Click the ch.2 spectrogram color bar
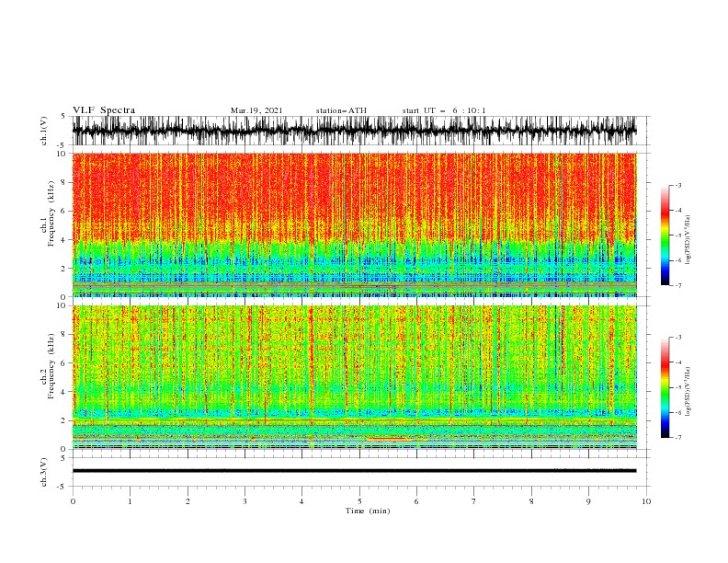 (665, 387)
